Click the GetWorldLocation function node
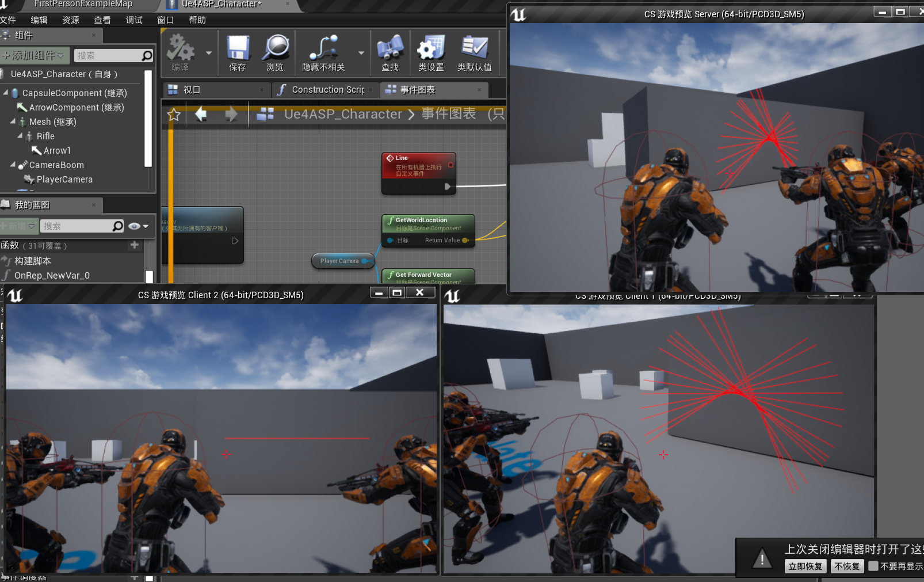924x582 pixels. [x=429, y=230]
